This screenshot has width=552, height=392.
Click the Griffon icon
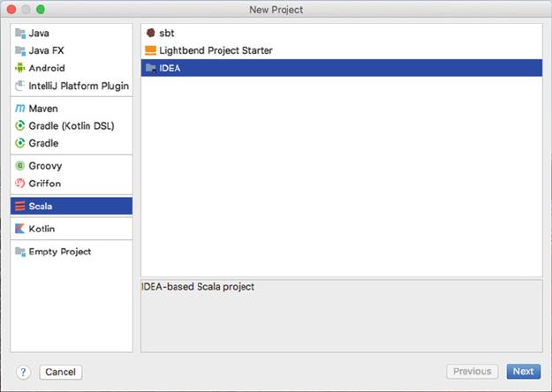click(x=20, y=184)
